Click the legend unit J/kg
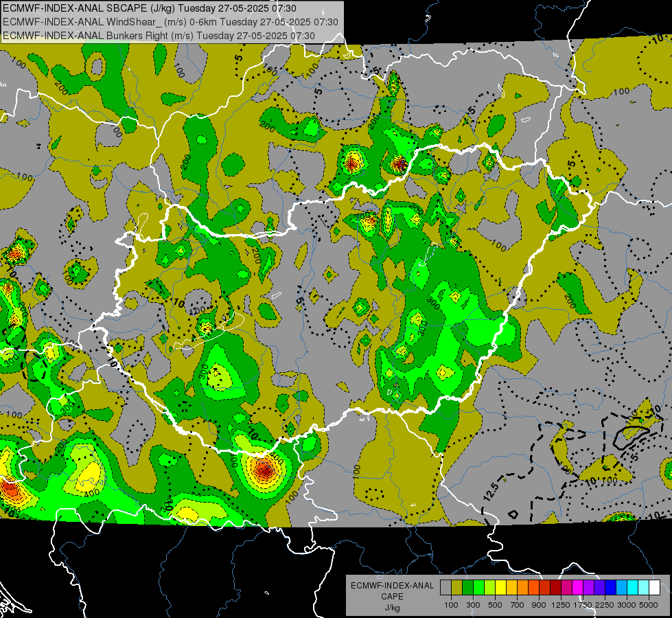This screenshot has height=618, width=672. (x=393, y=608)
